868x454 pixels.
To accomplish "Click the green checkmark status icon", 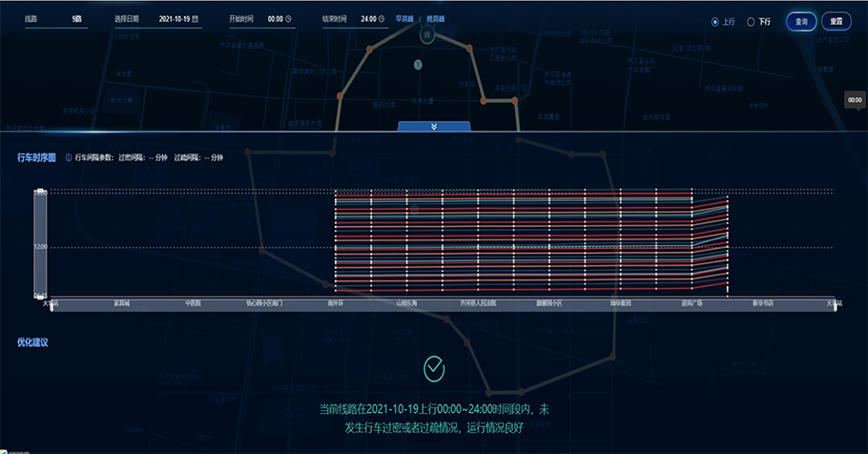I will (434, 366).
